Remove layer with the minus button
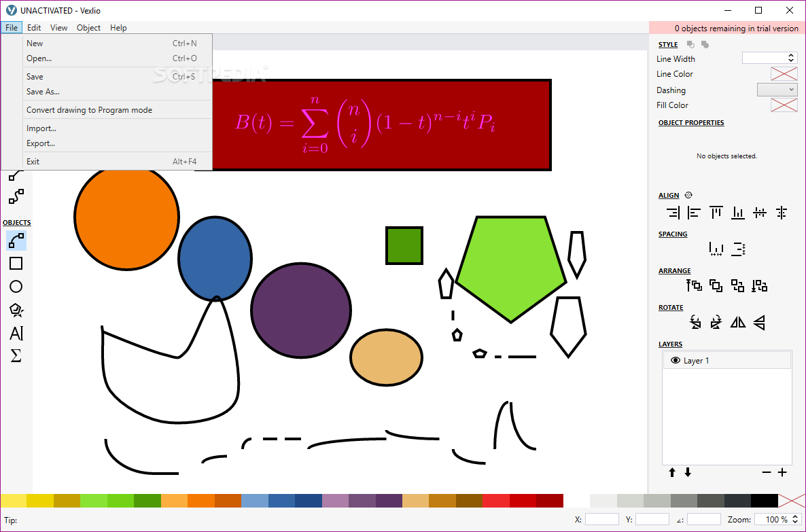The image size is (806, 532). (x=767, y=472)
